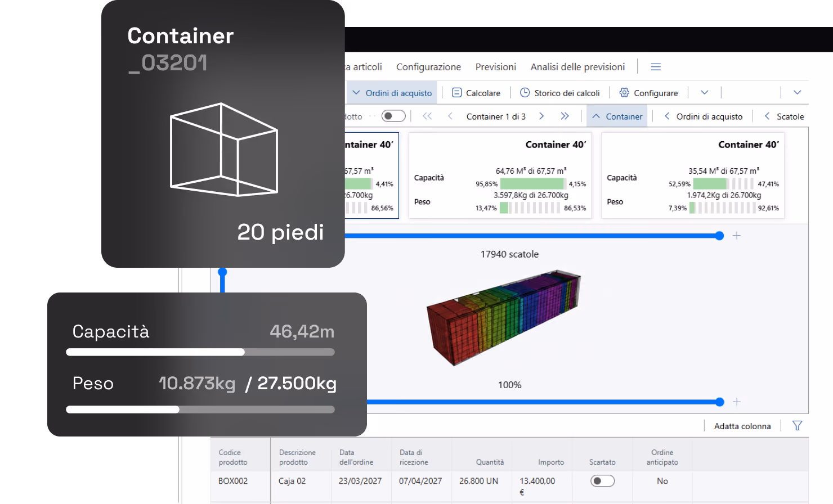The height and width of the screenshot is (504, 833).
Task: Toggle the switch next to 'dotto' label
Action: pos(393,116)
